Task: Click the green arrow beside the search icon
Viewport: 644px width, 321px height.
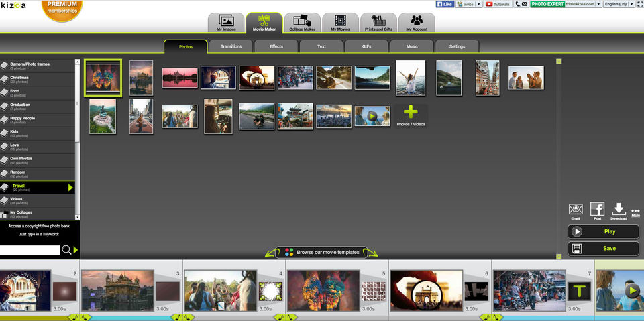Action: pos(76,250)
